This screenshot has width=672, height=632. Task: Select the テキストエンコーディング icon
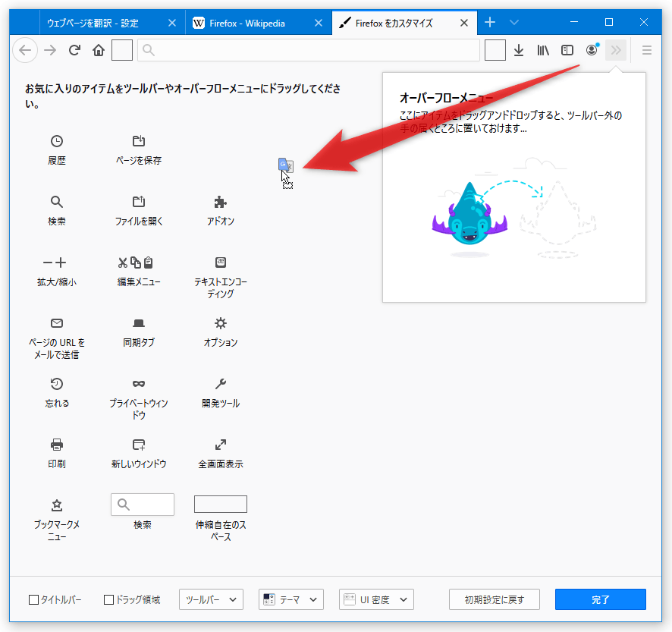tap(220, 263)
